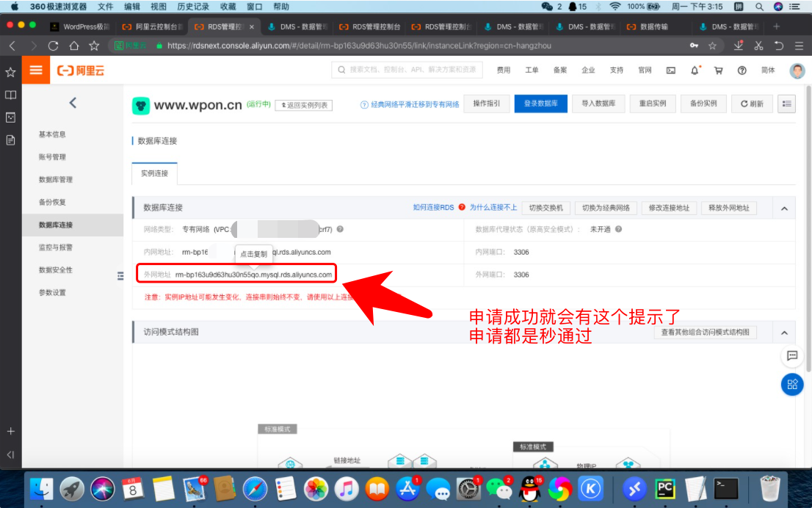
Task: Open 数据安全性 in the sidebar
Action: (x=56, y=270)
